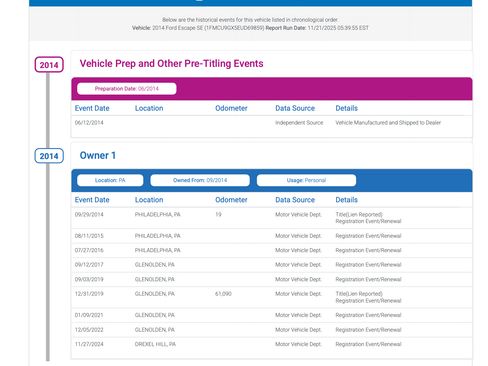
Task: Click Registration Event/Renewal in the 09/03/2019 row
Action: [368, 279]
